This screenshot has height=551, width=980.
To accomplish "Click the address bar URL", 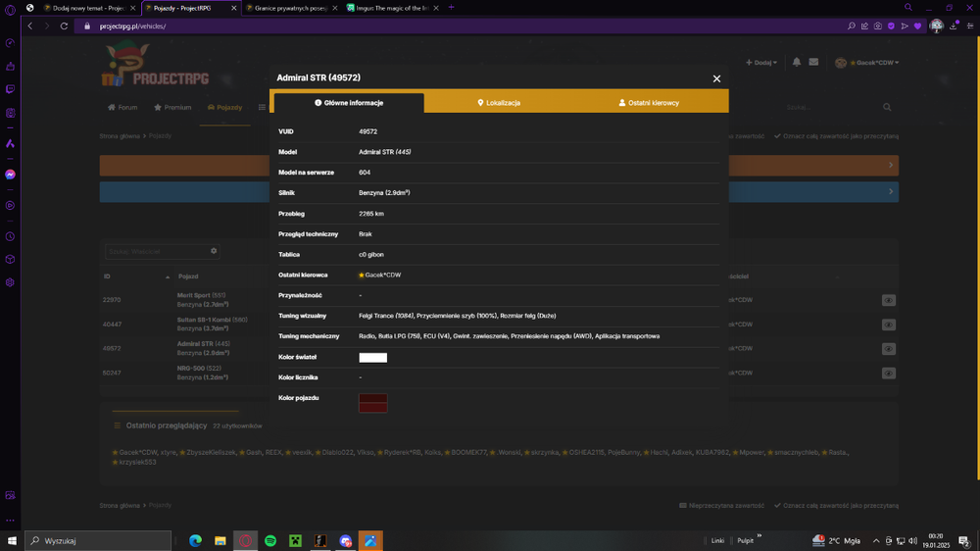I will [x=132, y=26].
